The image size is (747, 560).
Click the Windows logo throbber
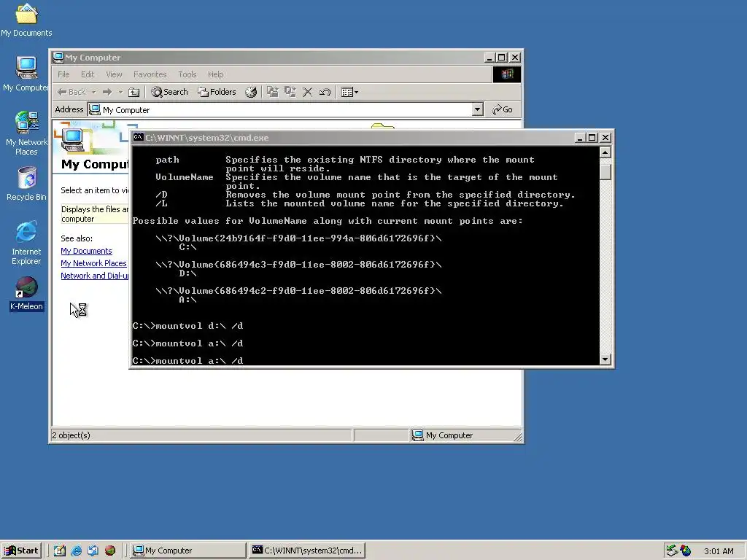coord(506,74)
